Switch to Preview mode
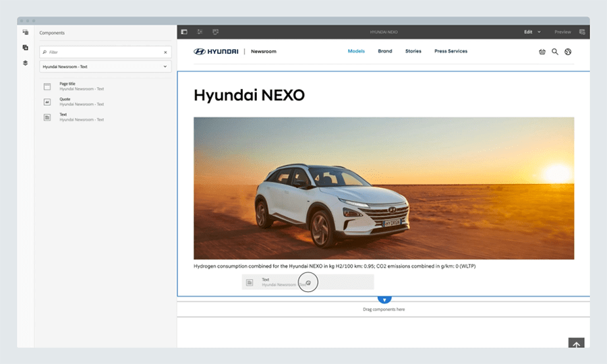 562,32
